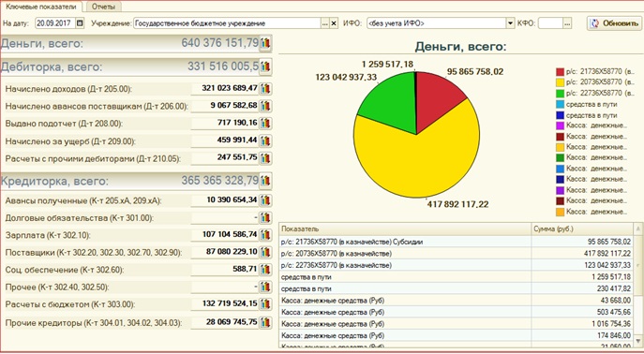Clear the Учреждение field with X button
644x354 pixels.
pos(334,23)
